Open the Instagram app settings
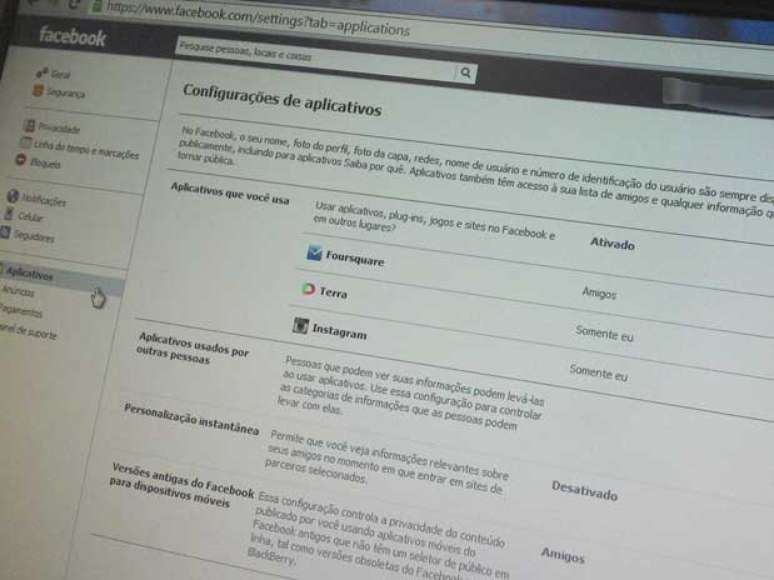This screenshot has width=774, height=580. click(339, 331)
